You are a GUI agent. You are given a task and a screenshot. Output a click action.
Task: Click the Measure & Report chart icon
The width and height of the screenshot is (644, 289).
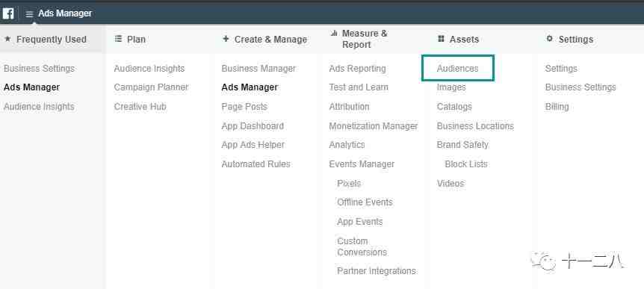(334, 34)
